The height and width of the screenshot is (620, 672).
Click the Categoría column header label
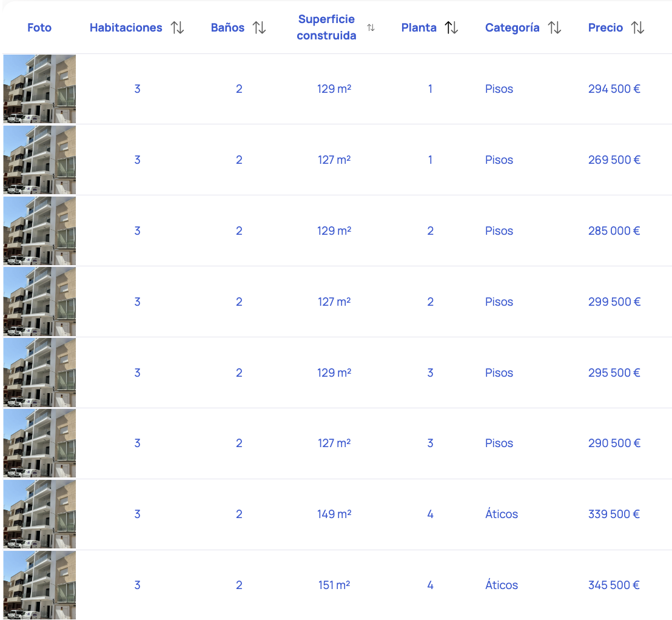pyautogui.click(x=512, y=28)
